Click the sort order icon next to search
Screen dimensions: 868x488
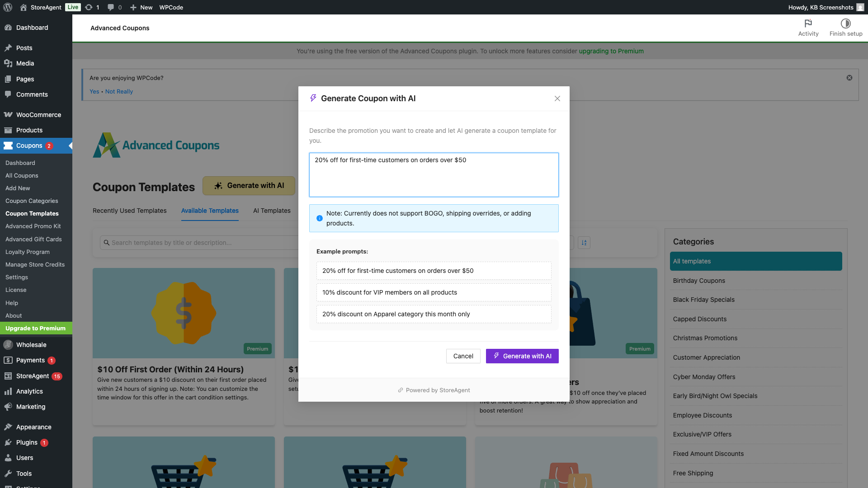pos(584,243)
